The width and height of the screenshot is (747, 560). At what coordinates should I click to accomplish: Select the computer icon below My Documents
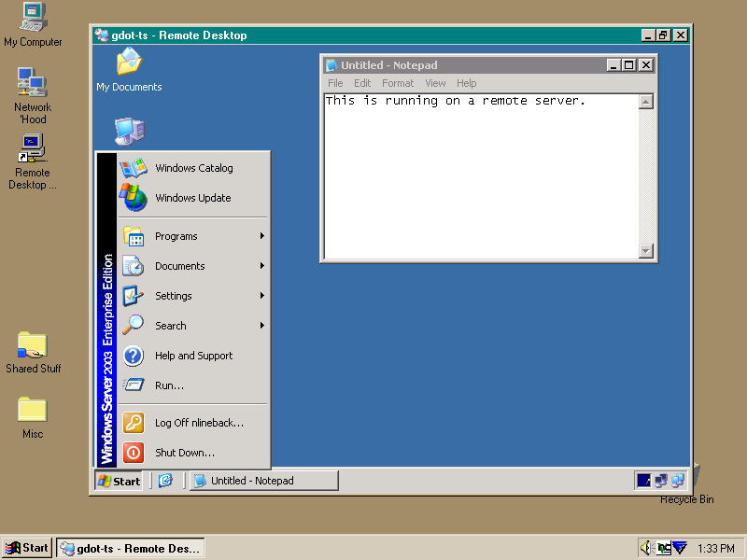point(130,132)
